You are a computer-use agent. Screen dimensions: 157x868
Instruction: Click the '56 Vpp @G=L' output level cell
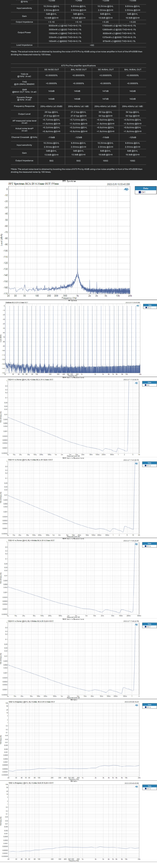tap(105, 112)
